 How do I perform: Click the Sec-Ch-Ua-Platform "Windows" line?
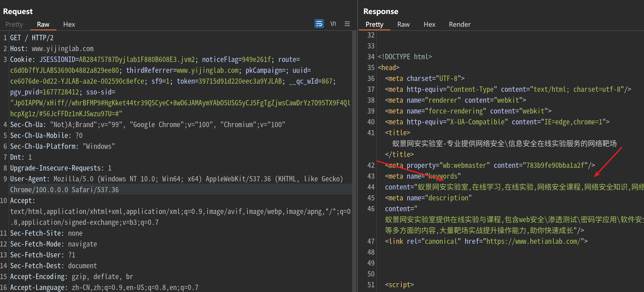(62, 146)
